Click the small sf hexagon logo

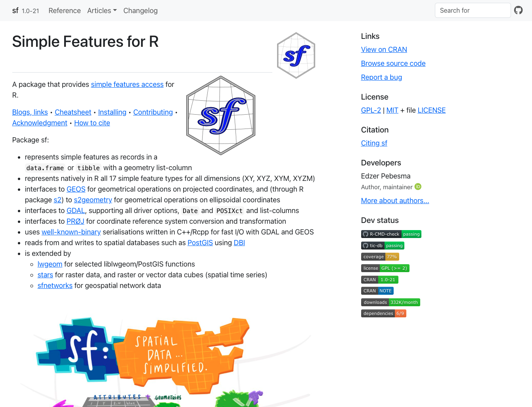tap(296, 56)
